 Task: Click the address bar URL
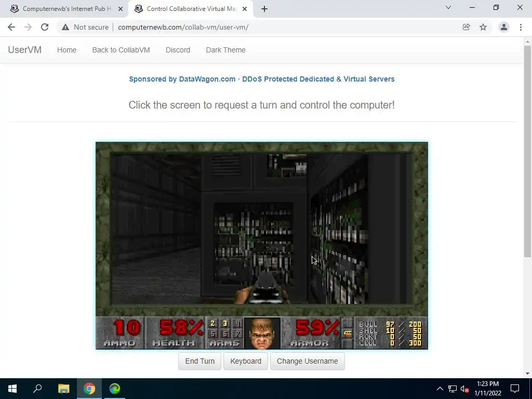(183, 27)
